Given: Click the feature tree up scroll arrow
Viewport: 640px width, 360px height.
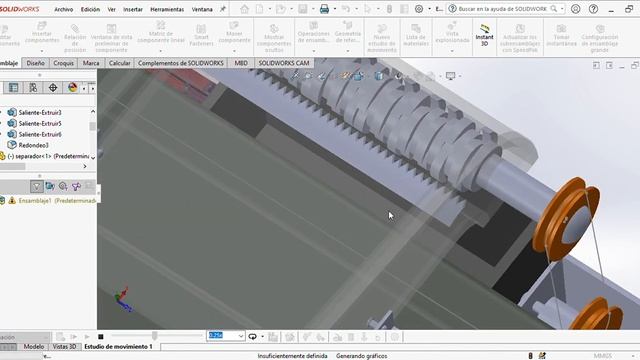Looking at the screenshot, I should tap(93, 111).
